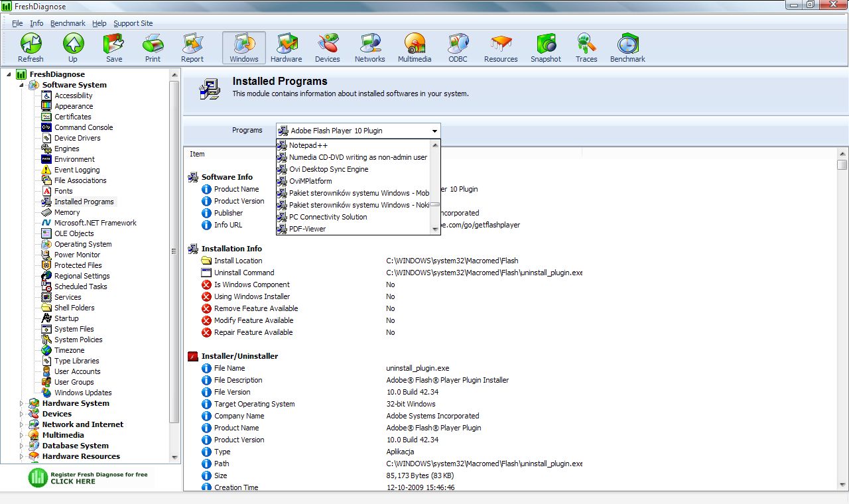Click the Install Location row
Image resolution: width=849 pixels, height=504 pixels.
(385, 261)
